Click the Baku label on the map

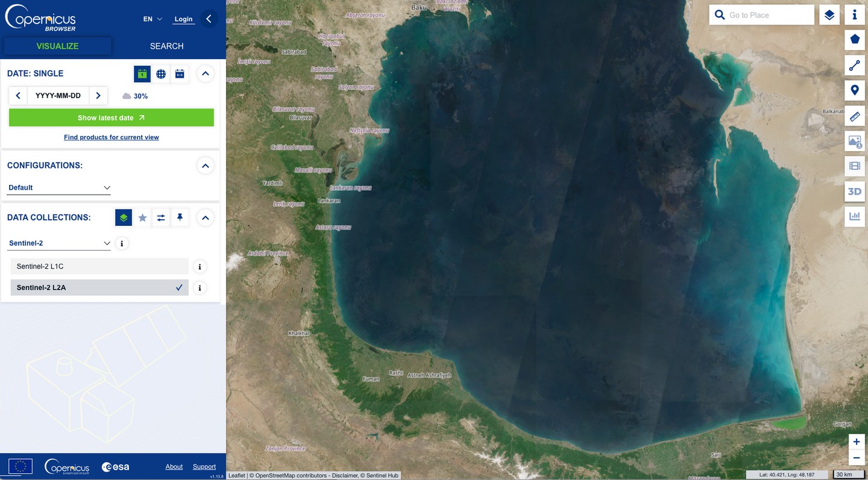[x=419, y=7]
